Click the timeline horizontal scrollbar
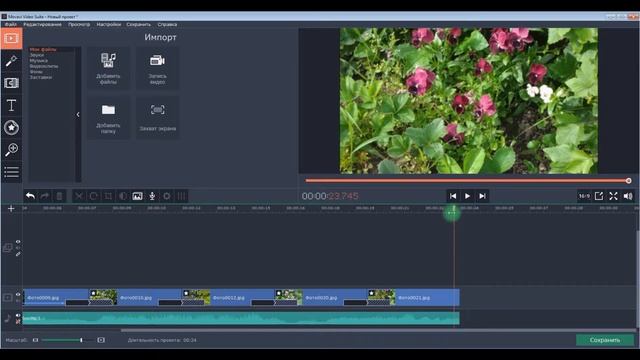 378,330
